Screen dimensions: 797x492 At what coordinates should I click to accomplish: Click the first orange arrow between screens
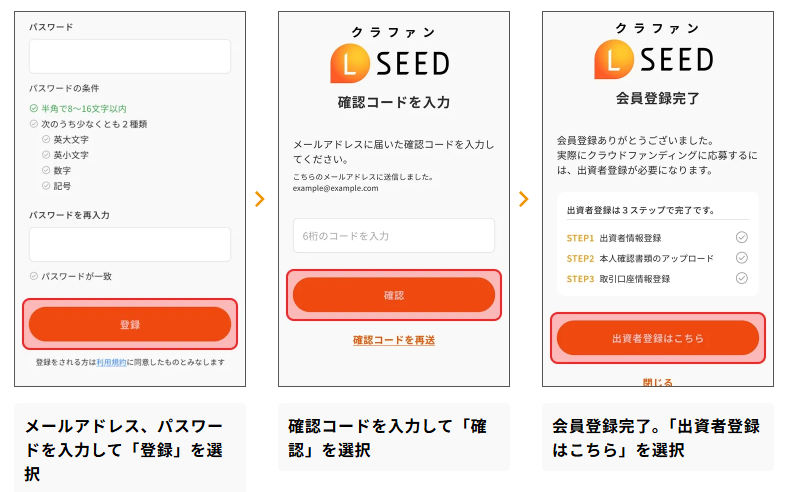tap(260, 199)
